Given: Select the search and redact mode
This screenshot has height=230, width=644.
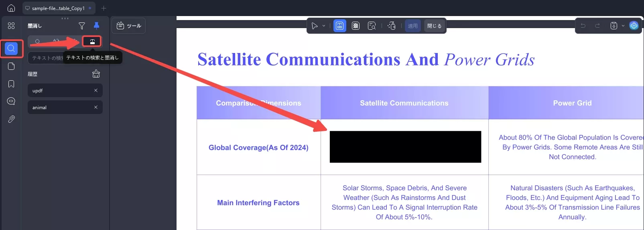Looking at the screenshot, I should (x=92, y=41).
